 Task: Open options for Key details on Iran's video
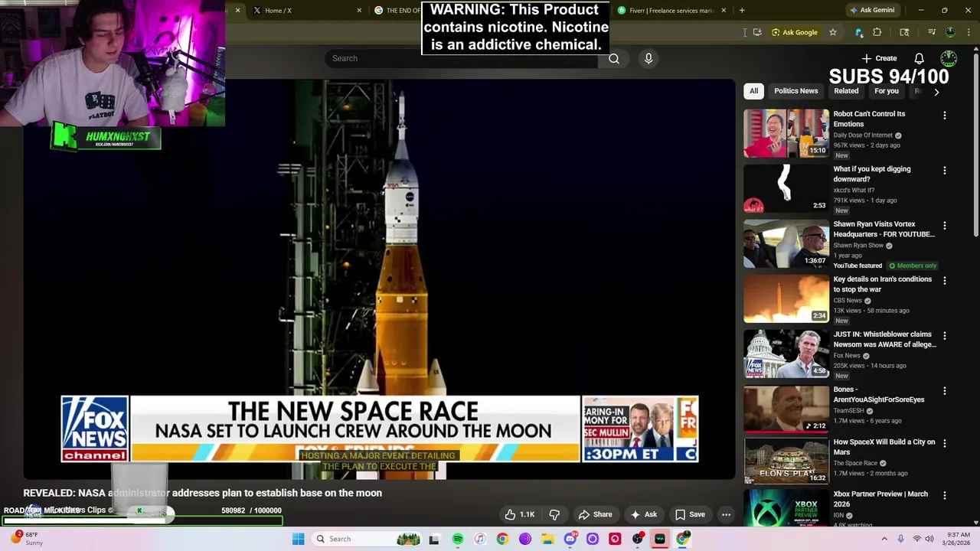click(945, 281)
